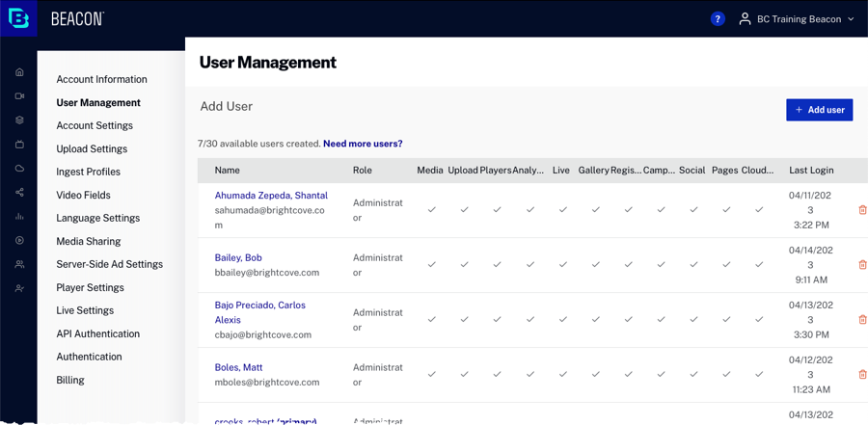
Task: Click the BEACON wordmark in header
Action: point(77,19)
